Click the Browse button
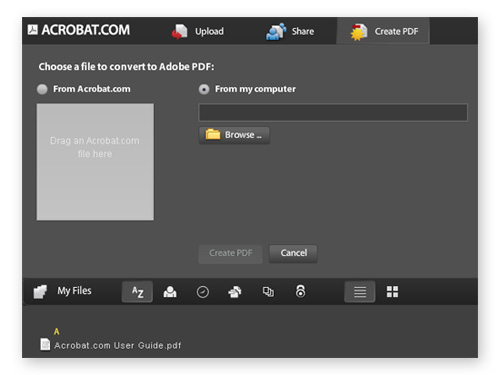The height and width of the screenshot is (375, 500). pyautogui.click(x=234, y=135)
